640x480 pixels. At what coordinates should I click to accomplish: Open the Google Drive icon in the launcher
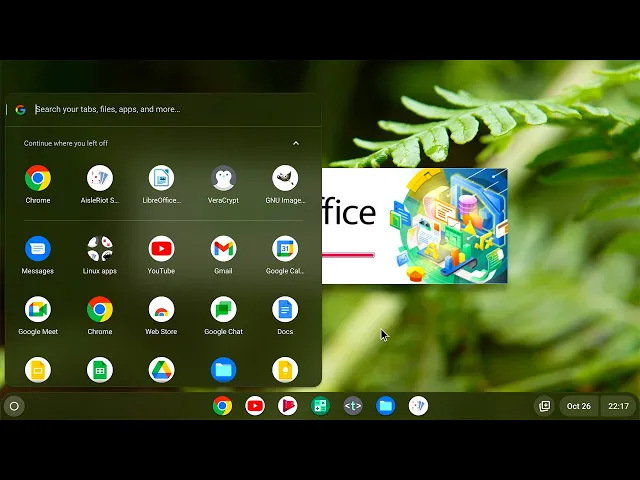pyautogui.click(x=161, y=370)
